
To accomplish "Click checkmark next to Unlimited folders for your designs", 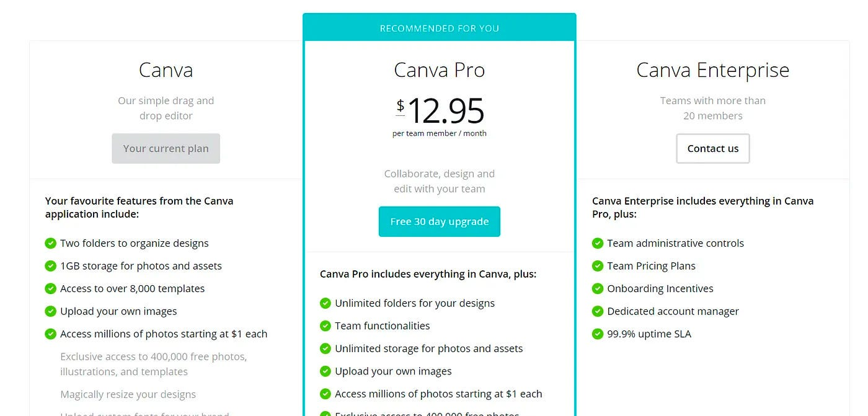I will (325, 303).
